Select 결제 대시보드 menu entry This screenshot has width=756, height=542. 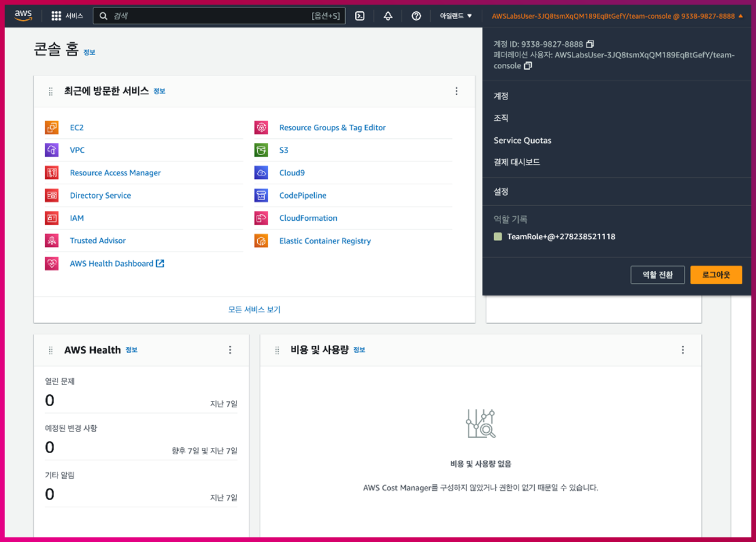(516, 162)
